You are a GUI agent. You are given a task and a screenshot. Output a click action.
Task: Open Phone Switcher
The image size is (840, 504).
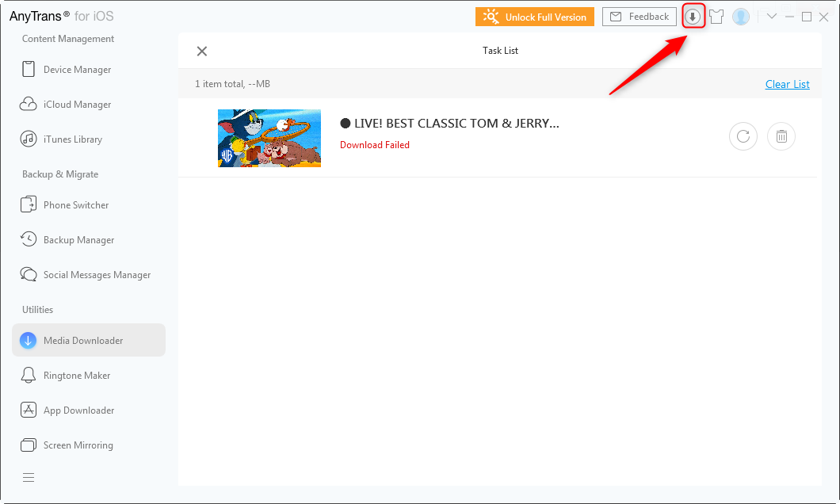(x=76, y=205)
